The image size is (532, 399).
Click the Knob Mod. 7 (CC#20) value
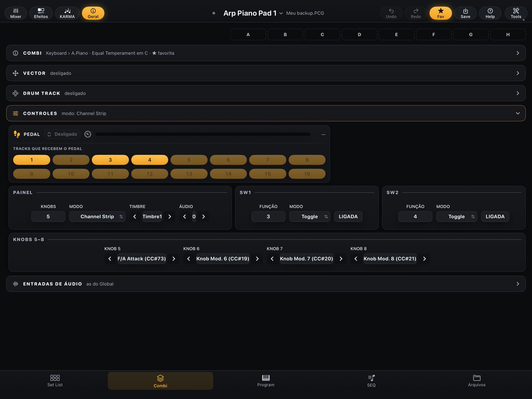tap(306, 259)
